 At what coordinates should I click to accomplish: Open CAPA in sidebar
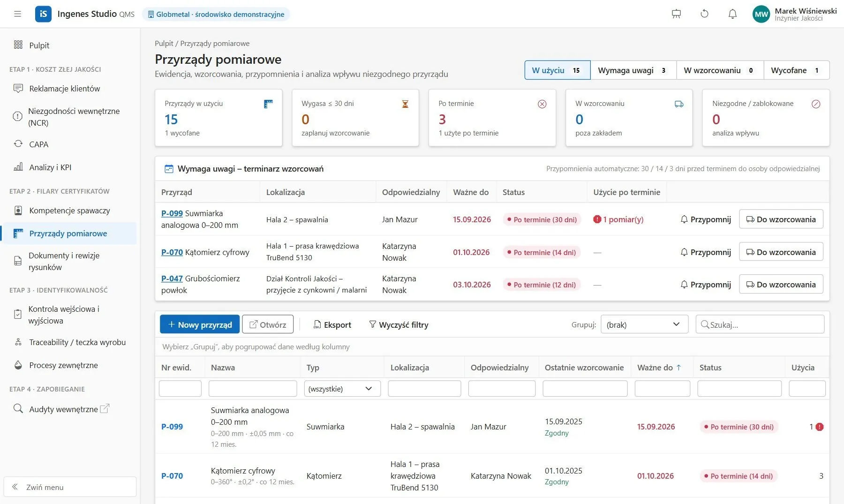tap(69, 144)
